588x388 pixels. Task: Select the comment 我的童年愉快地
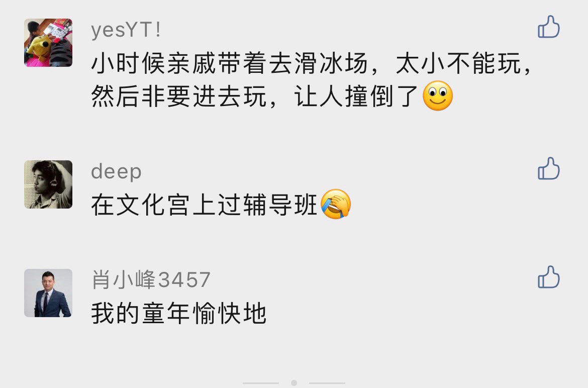179,314
